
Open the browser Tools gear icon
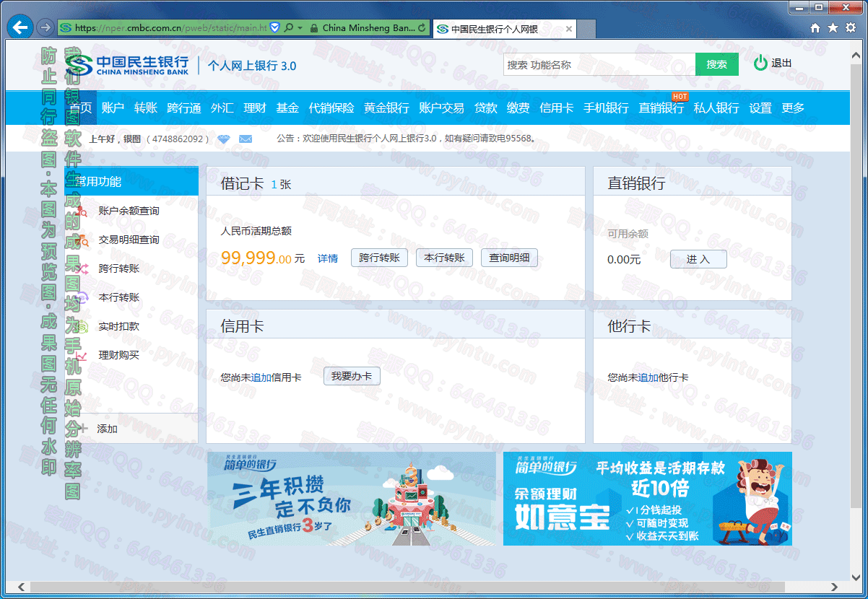coord(851,27)
